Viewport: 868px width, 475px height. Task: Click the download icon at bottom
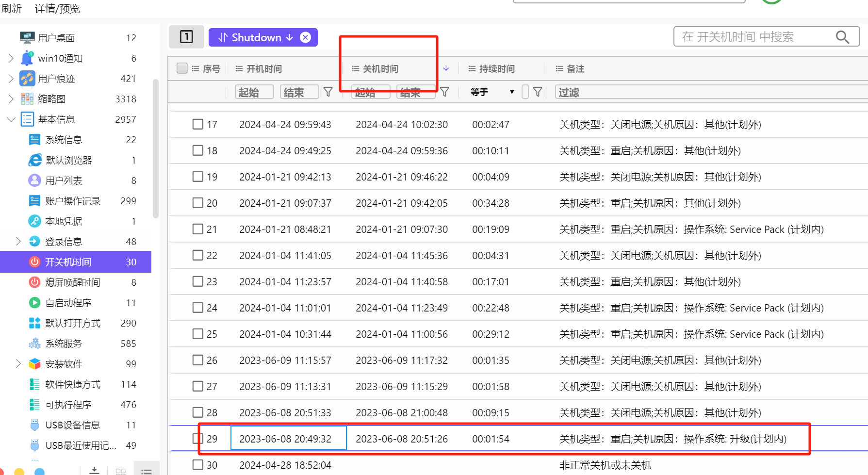tap(95, 470)
